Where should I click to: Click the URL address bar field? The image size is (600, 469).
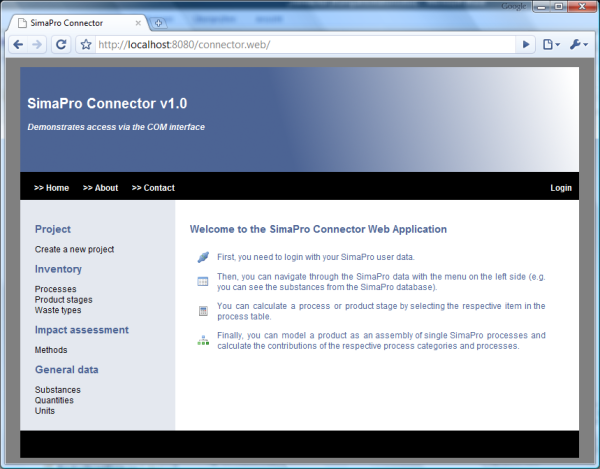(x=300, y=45)
